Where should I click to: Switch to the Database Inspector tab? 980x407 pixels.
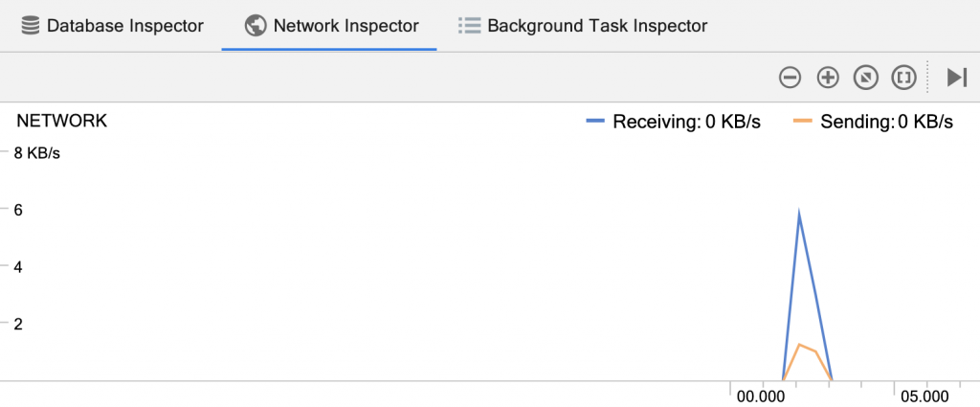pos(124,26)
